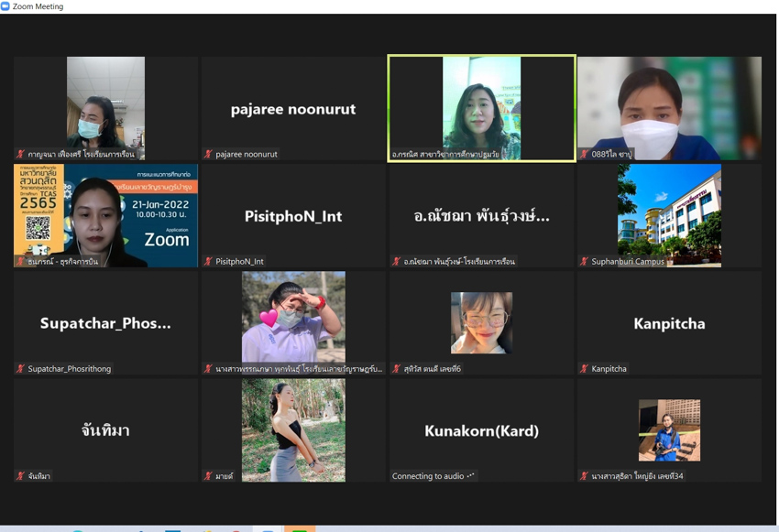779x532 pixels.
Task: Select the photo with the pink heart sticker
Action: [293, 316]
